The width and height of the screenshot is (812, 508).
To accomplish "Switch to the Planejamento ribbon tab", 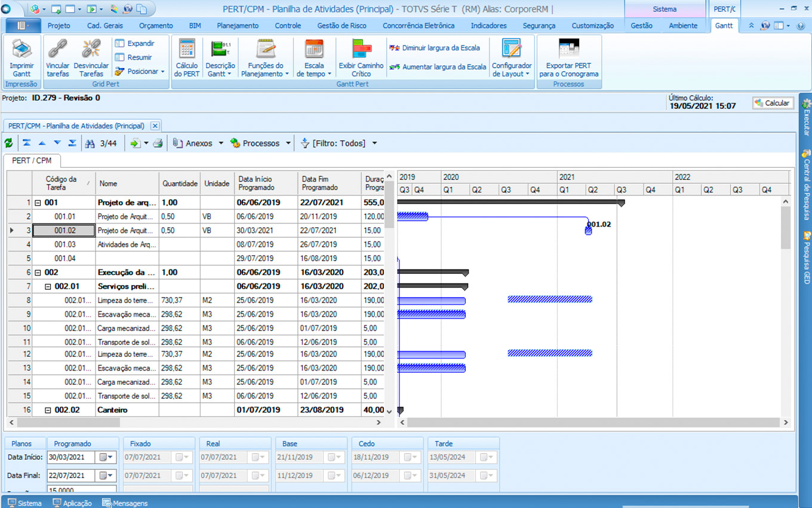I will [238, 26].
